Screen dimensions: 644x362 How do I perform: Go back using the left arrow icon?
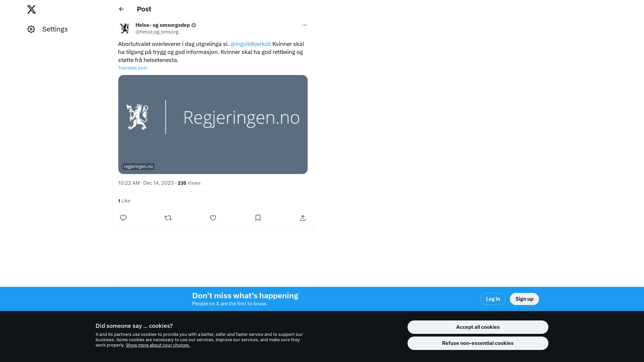pos(121,9)
